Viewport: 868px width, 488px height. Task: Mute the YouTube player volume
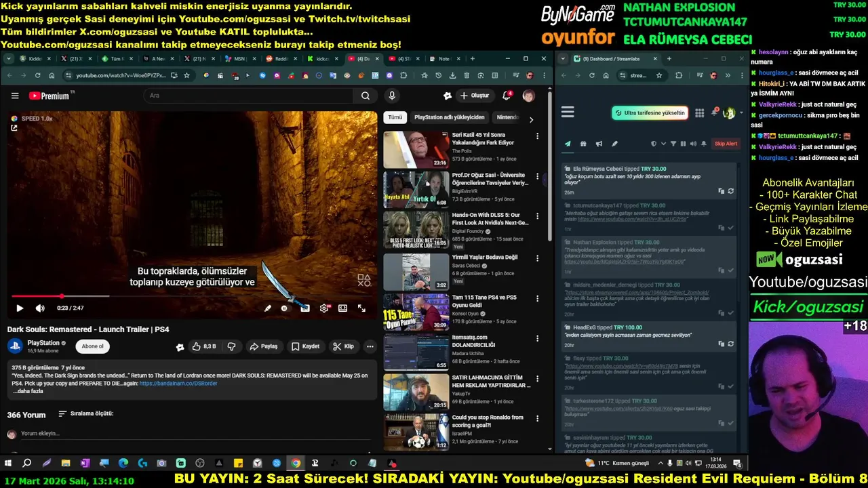(40, 308)
